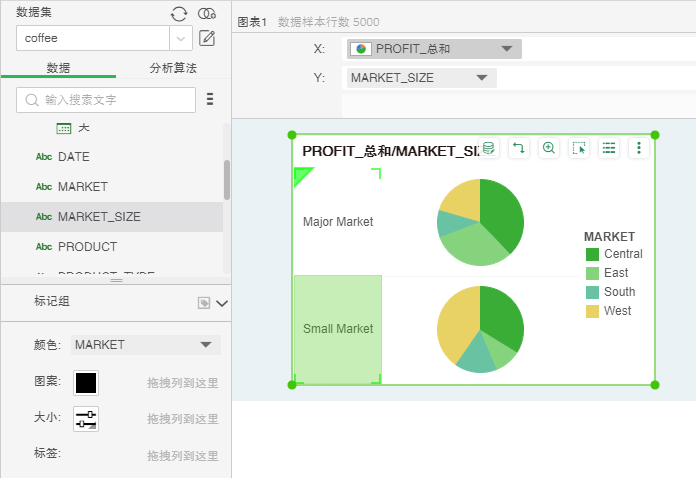
Task: Click the field search input box
Action: coord(106,100)
